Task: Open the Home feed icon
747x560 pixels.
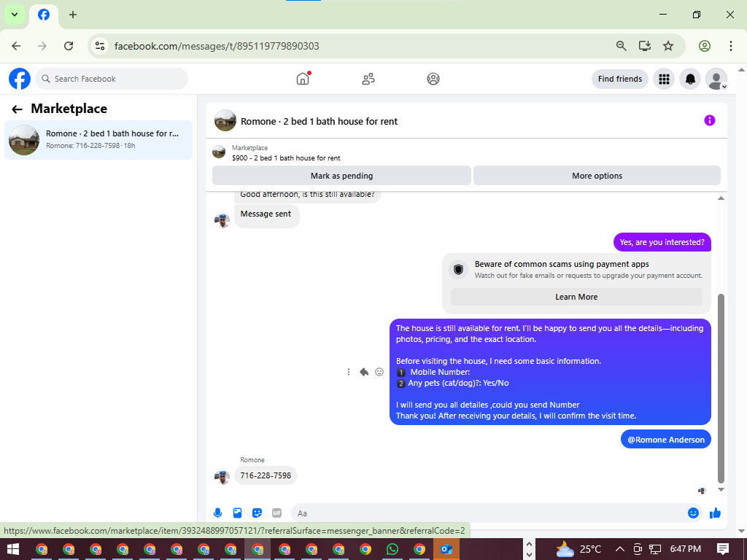Action: click(303, 79)
